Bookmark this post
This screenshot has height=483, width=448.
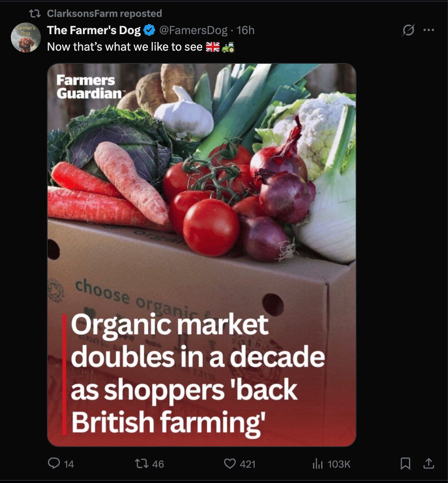pyautogui.click(x=405, y=464)
